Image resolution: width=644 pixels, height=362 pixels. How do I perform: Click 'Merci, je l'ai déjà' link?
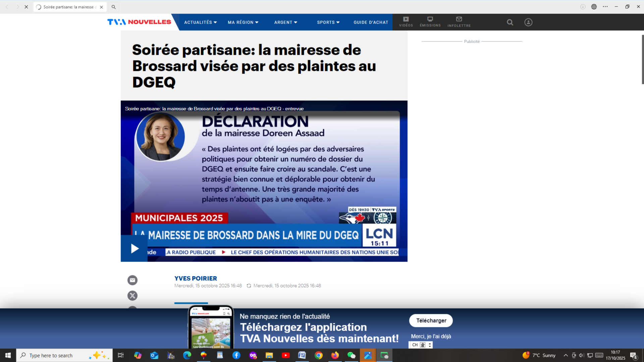tap(431, 336)
